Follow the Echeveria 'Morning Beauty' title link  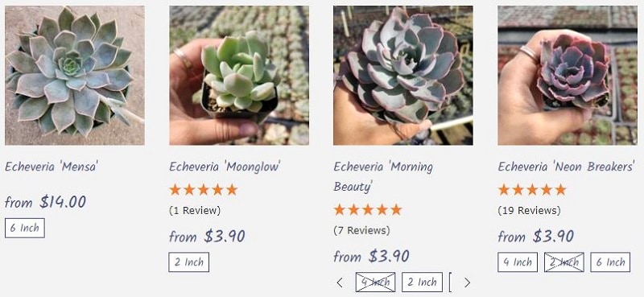pyautogui.click(x=383, y=176)
